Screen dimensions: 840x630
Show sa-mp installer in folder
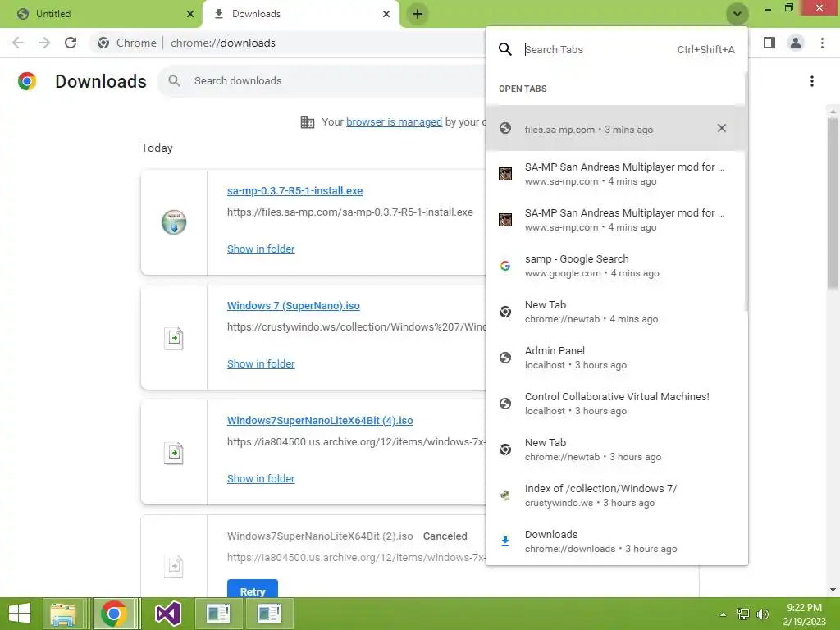(x=261, y=249)
